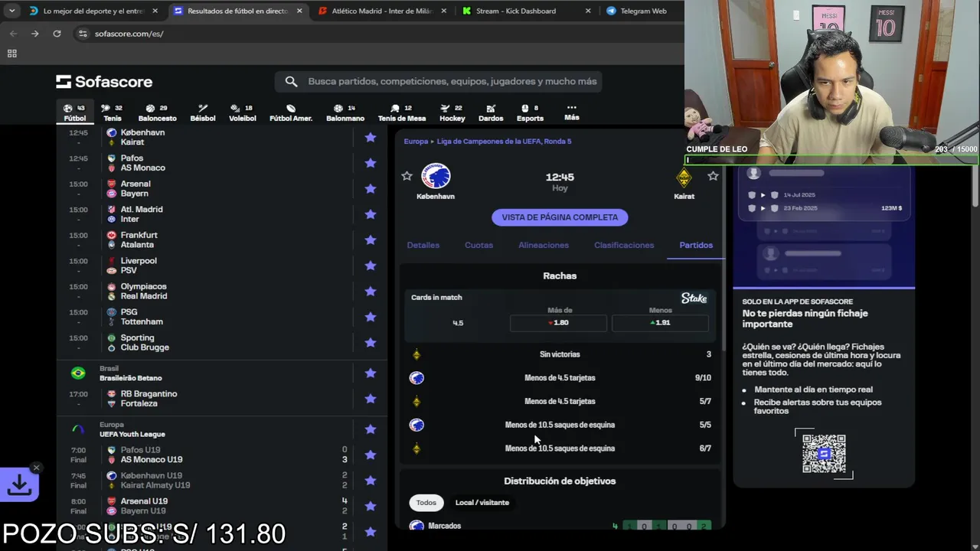Select the Todos goal distribution filter
The image size is (980, 551).
[x=426, y=503]
